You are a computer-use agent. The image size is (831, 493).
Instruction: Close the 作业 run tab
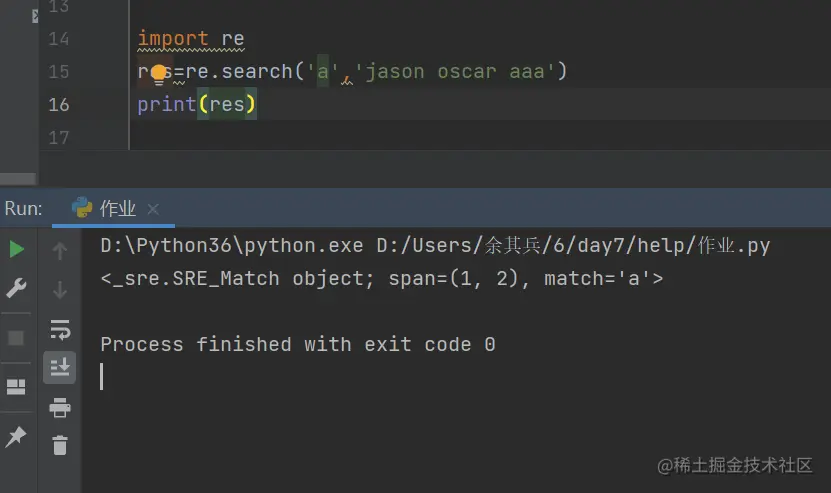click(x=153, y=209)
